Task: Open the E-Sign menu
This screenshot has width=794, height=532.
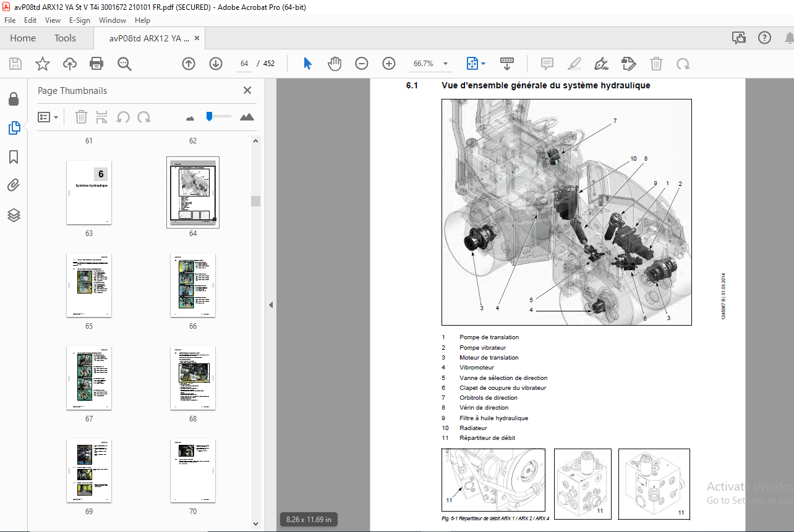Action: click(x=80, y=20)
